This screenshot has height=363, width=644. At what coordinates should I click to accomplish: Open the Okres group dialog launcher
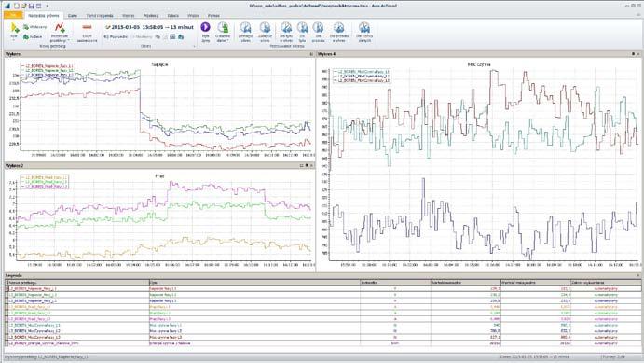click(x=194, y=46)
